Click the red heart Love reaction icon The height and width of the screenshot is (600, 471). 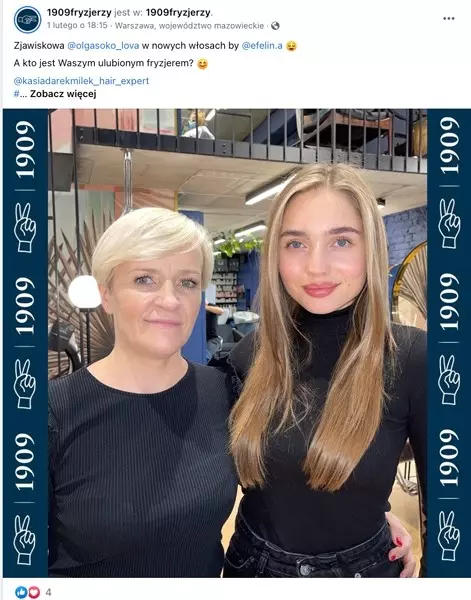pyautogui.click(x=34, y=592)
